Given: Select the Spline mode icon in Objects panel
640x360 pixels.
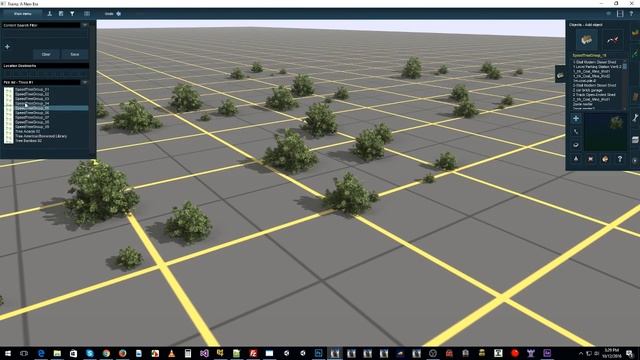Looking at the screenshot, I should 613,40.
